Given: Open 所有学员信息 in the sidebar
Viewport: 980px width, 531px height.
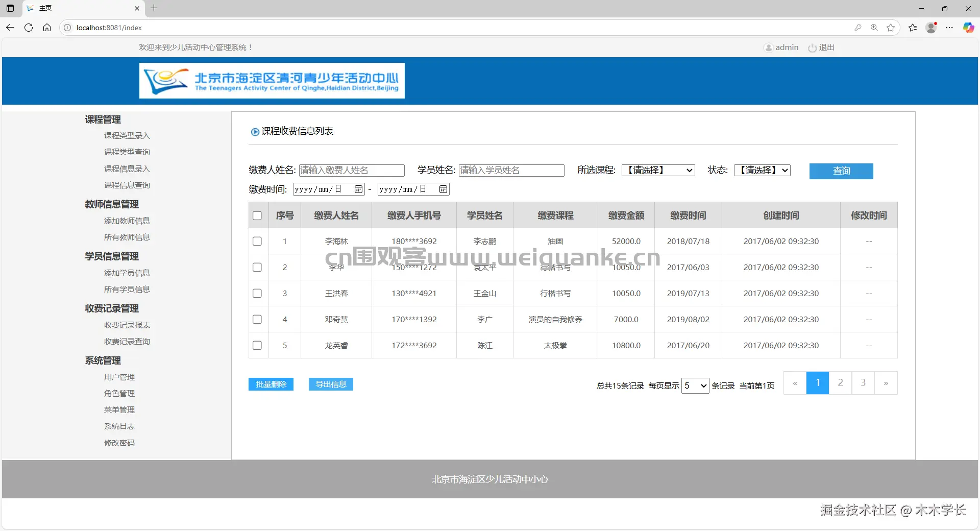Looking at the screenshot, I should click(x=127, y=289).
